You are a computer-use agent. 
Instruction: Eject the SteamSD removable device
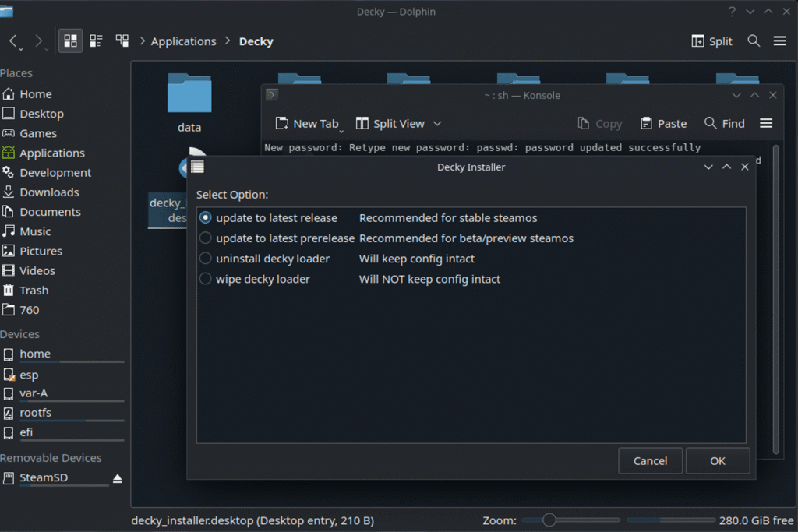coord(118,477)
